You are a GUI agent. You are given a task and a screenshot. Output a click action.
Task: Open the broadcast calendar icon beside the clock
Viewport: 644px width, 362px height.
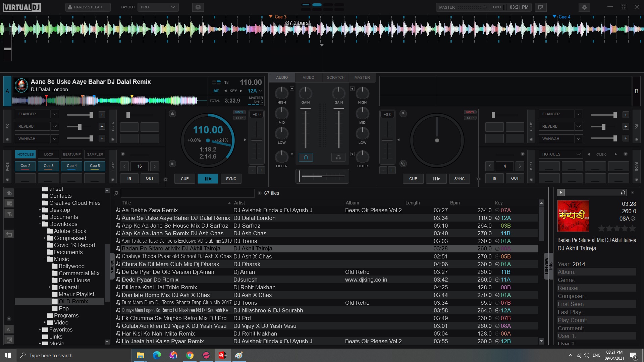click(540, 7)
